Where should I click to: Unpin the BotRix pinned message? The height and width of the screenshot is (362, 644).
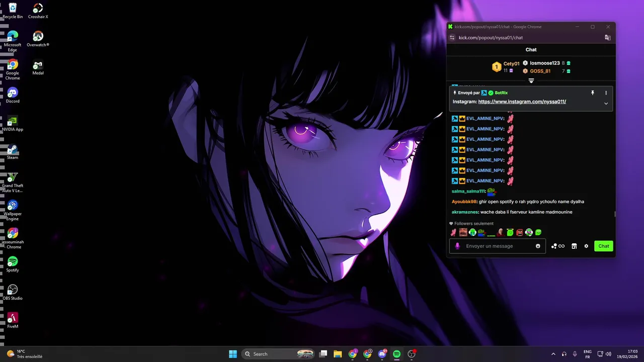593,93
